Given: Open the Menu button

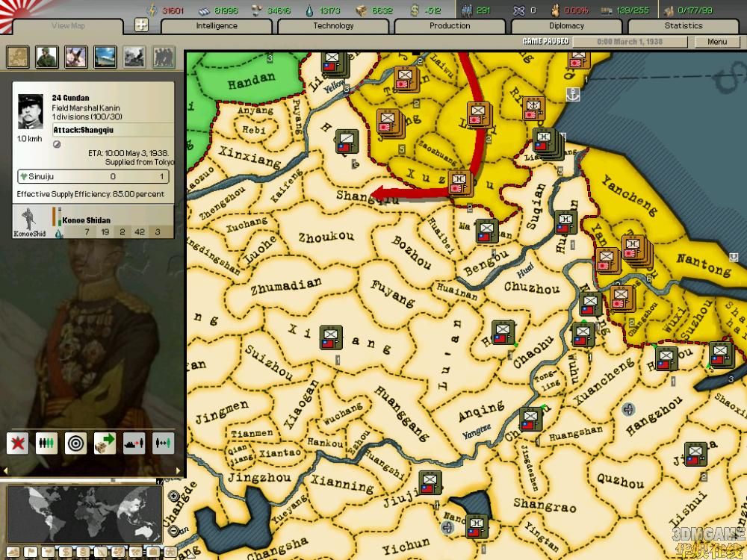Looking at the screenshot, I should [x=717, y=42].
